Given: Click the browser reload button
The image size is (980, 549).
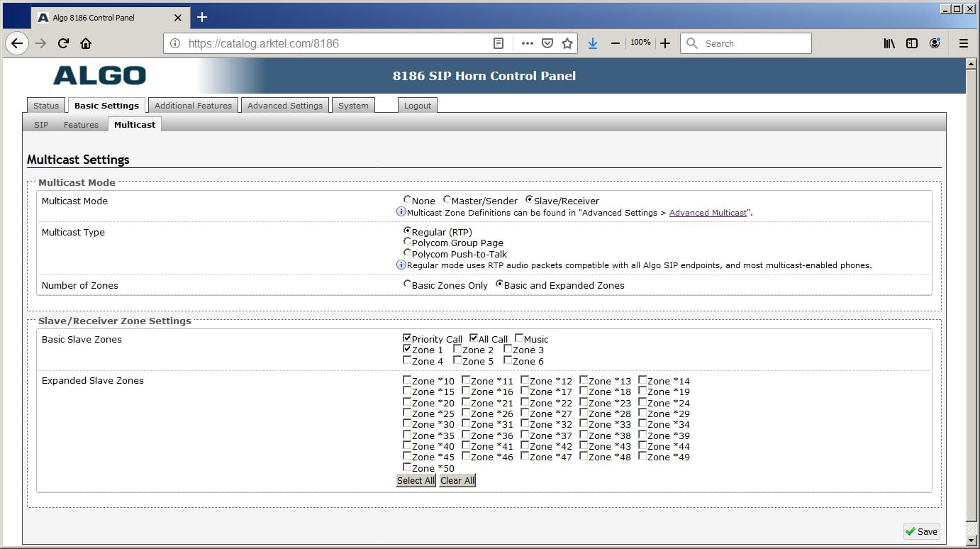Looking at the screenshot, I should [63, 43].
